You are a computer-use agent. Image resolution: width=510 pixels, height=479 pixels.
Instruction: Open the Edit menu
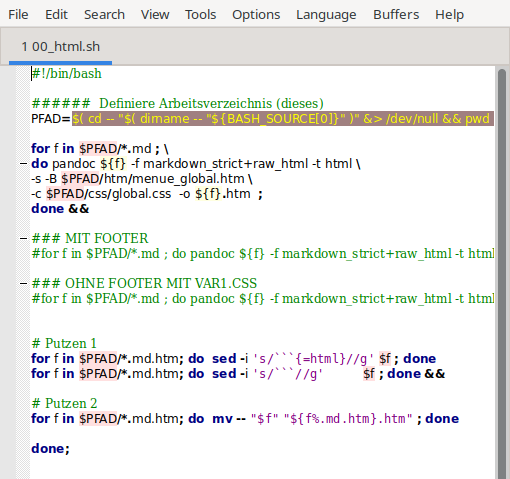(56, 15)
